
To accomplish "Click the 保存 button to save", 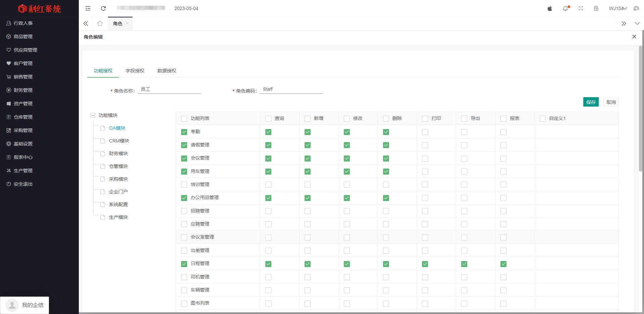I will [x=591, y=102].
